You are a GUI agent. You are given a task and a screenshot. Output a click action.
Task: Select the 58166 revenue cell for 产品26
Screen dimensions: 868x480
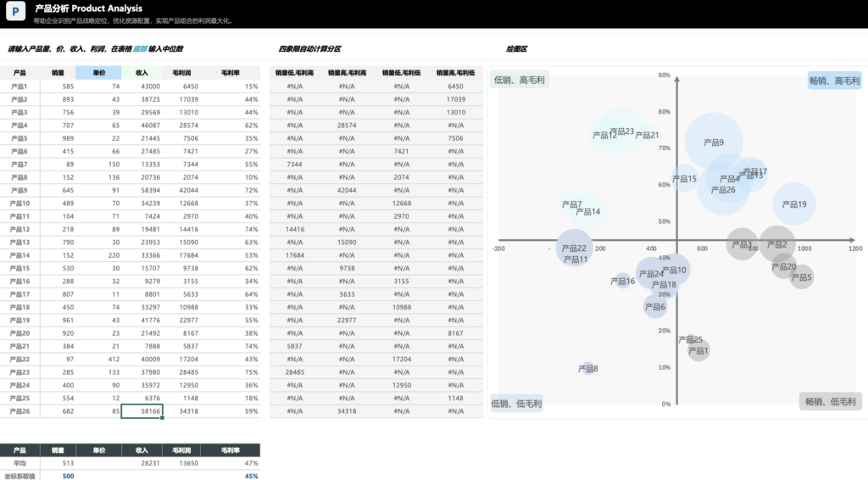(x=142, y=411)
